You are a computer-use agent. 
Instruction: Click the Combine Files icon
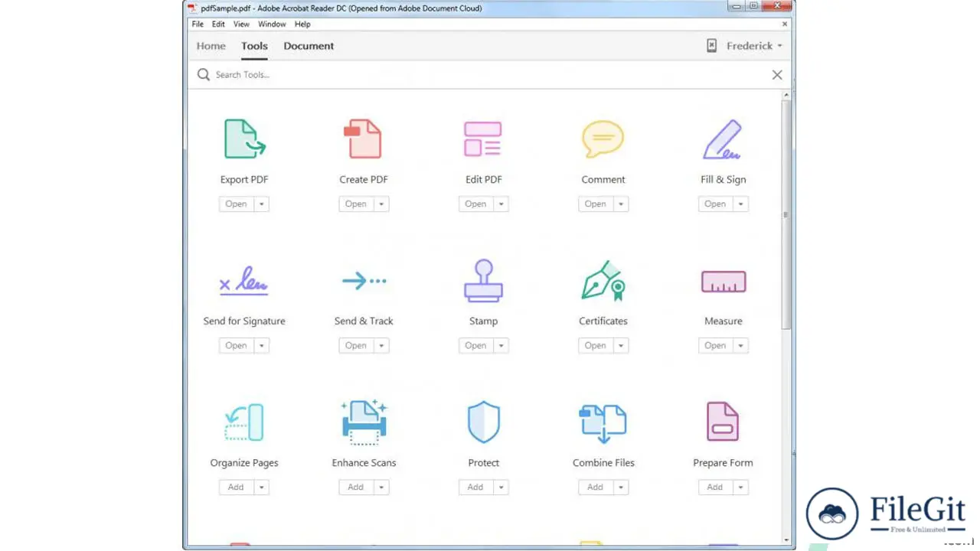603,423
